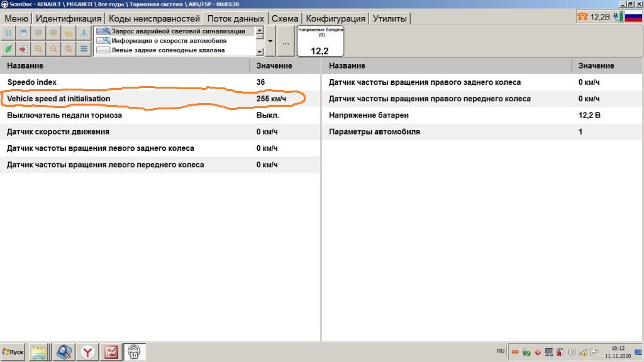The image size is (644, 362).
Task: Click the running figure toolbar icon
Action: tap(84, 33)
